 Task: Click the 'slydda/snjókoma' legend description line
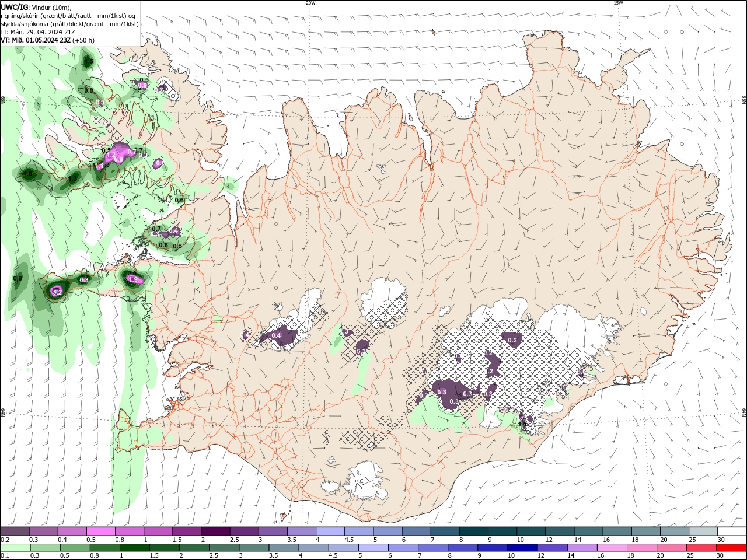tap(70, 24)
